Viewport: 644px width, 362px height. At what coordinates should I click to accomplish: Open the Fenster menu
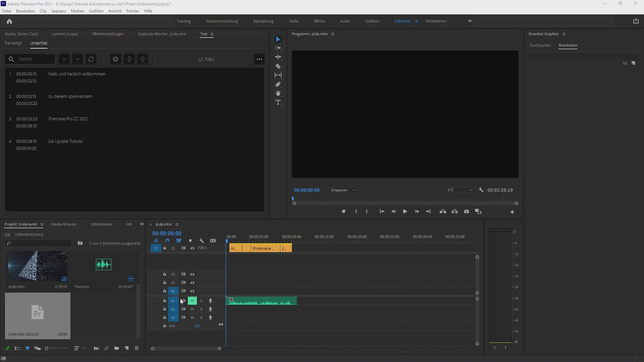point(133,11)
